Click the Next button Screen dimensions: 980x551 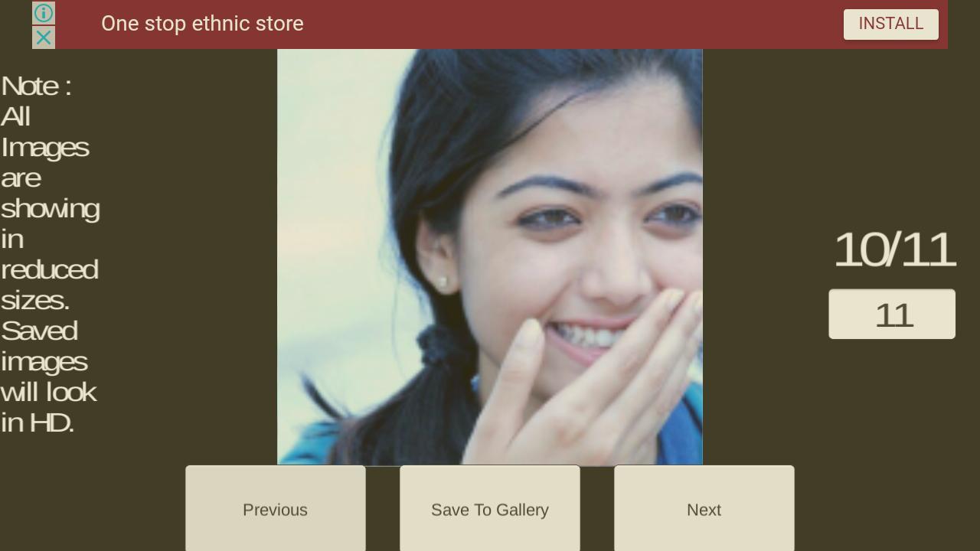coord(704,509)
